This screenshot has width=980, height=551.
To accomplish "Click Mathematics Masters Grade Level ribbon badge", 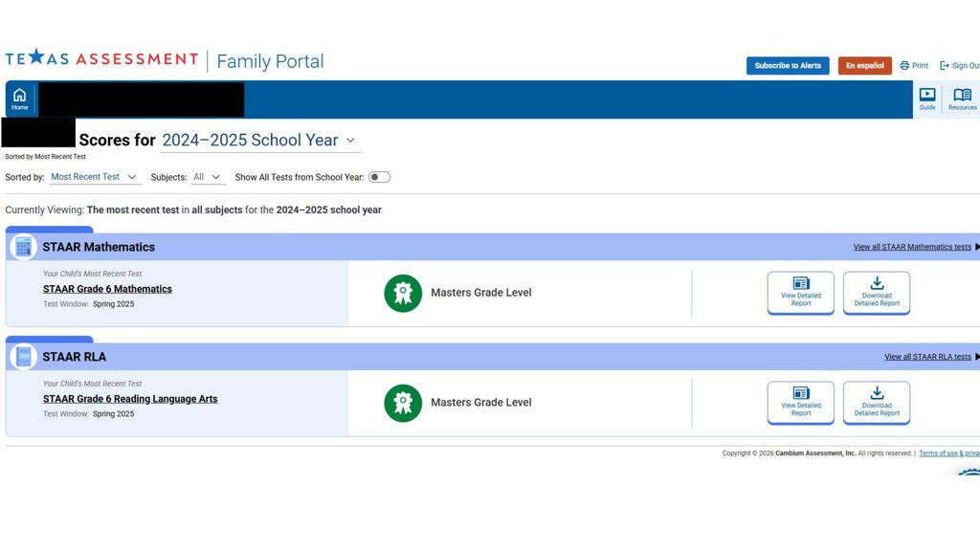I will click(x=403, y=293).
